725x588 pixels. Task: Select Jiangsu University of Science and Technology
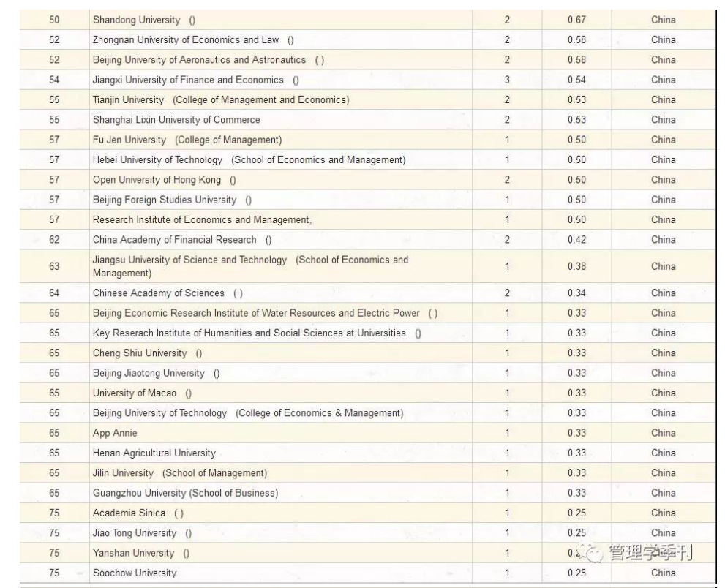(250, 266)
